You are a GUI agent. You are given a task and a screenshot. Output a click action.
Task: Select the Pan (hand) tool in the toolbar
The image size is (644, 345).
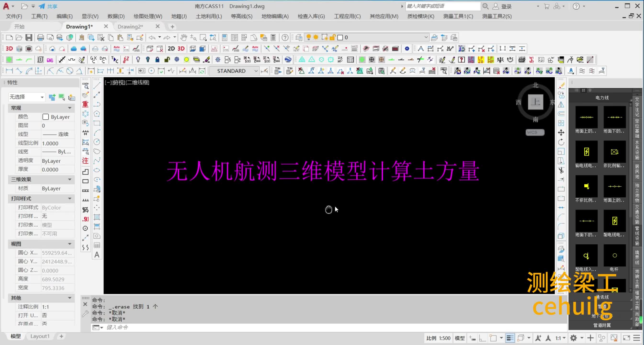[183, 38]
